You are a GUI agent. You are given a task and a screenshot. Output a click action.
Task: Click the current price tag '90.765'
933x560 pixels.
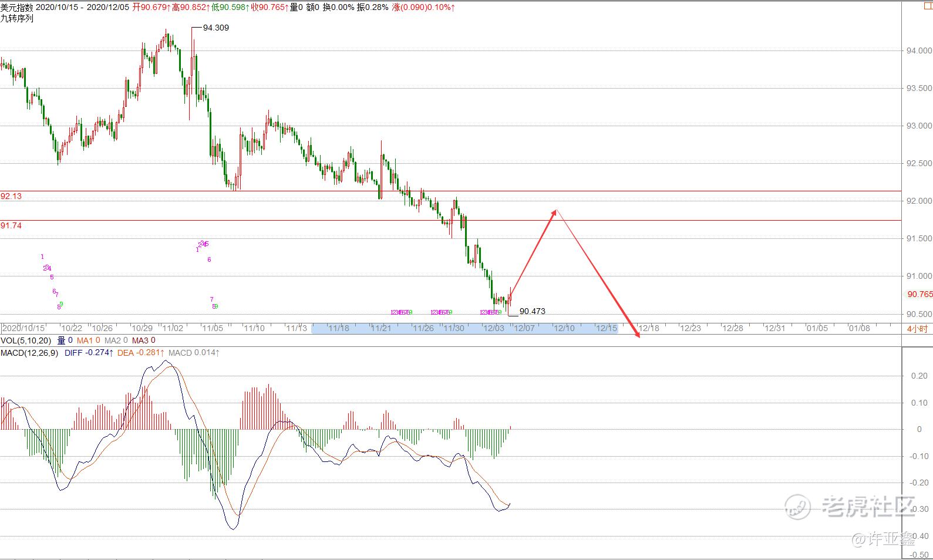pyautogui.click(x=919, y=294)
